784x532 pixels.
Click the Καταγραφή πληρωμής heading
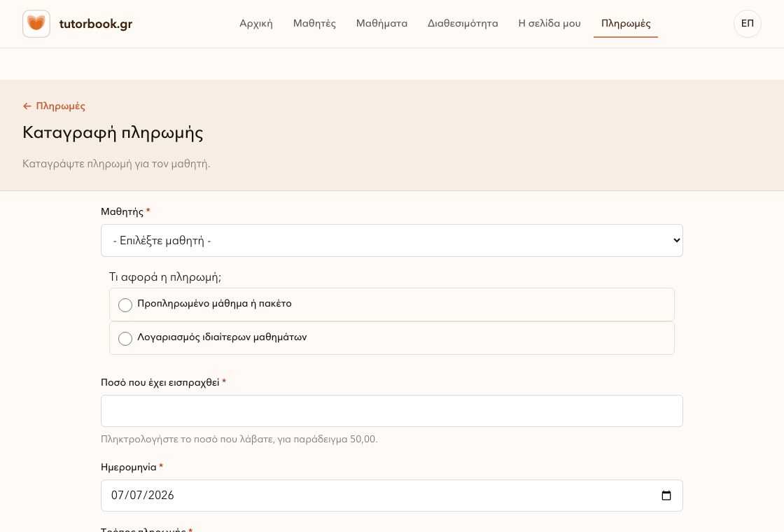click(x=113, y=133)
